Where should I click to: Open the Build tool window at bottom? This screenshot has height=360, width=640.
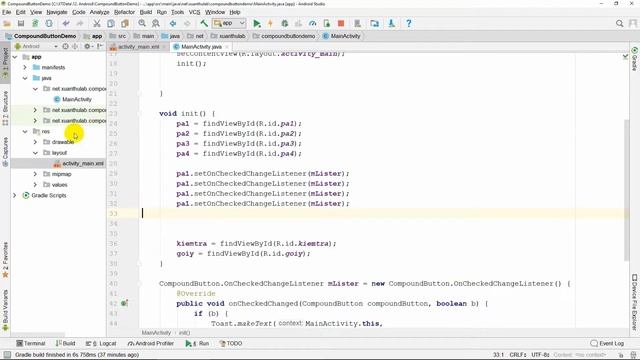(65, 343)
